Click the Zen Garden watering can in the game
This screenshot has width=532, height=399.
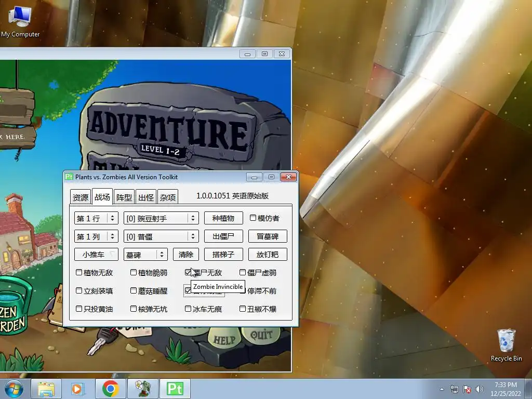tap(15, 305)
